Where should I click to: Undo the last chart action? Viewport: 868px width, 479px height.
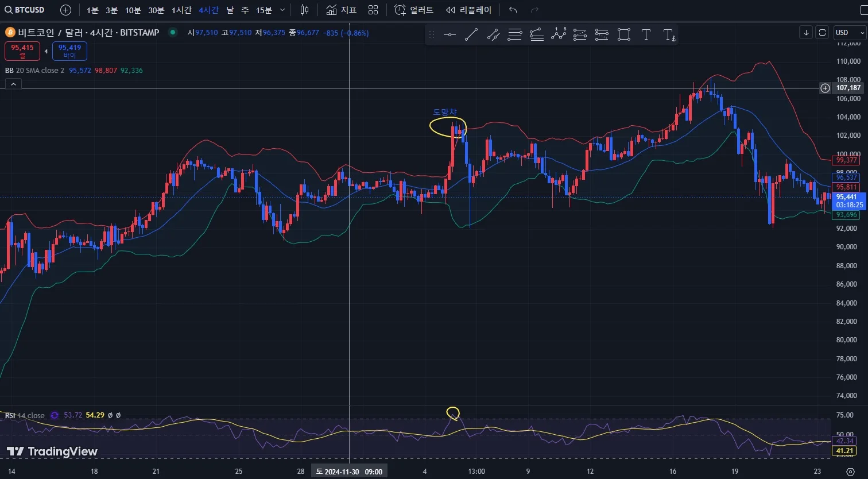point(513,10)
